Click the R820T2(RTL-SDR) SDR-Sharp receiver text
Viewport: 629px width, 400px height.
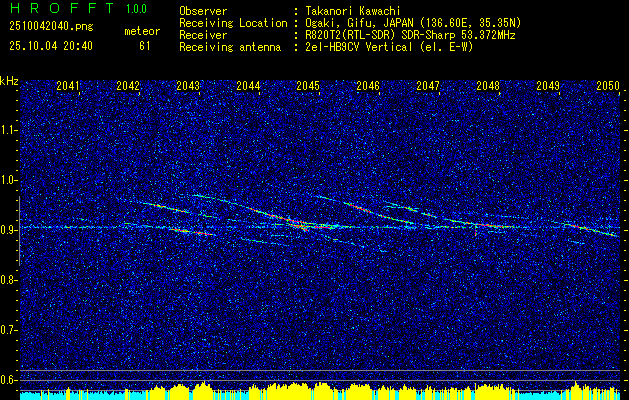[x=410, y=35]
